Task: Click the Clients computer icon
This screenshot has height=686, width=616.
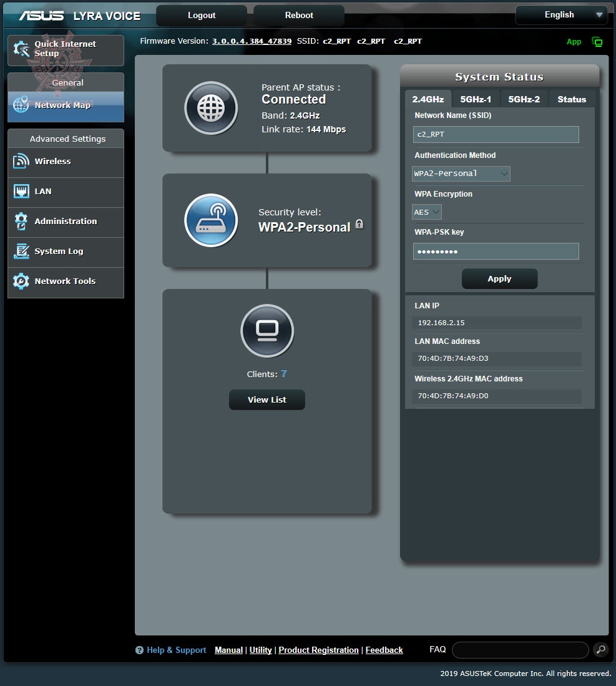Action: point(267,331)
